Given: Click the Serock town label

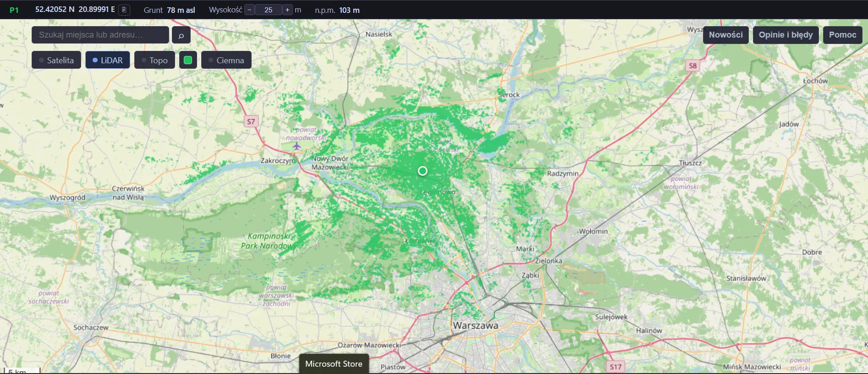Looking at the screenshot, I should [509, 95].
